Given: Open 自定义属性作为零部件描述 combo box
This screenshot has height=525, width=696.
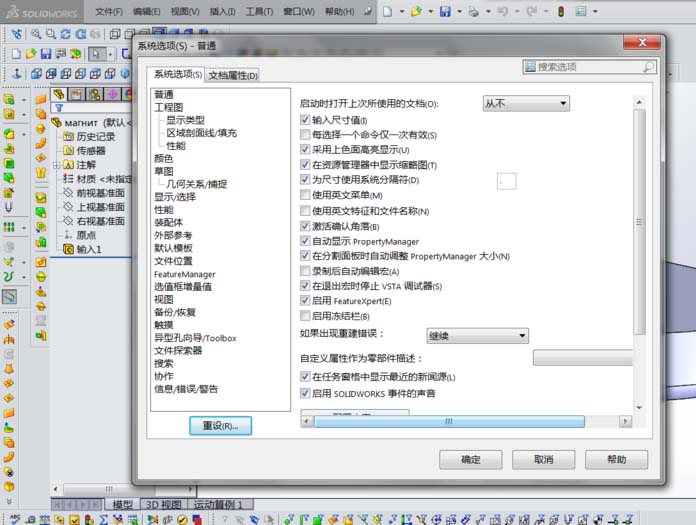Looking at the screenshot, I should pyautogui.click(x=582, y=358).
